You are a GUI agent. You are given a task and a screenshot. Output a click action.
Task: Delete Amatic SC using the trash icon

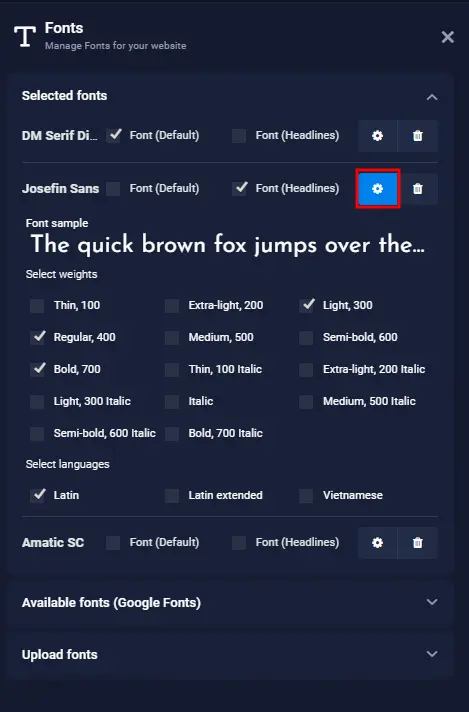point(418,543)
